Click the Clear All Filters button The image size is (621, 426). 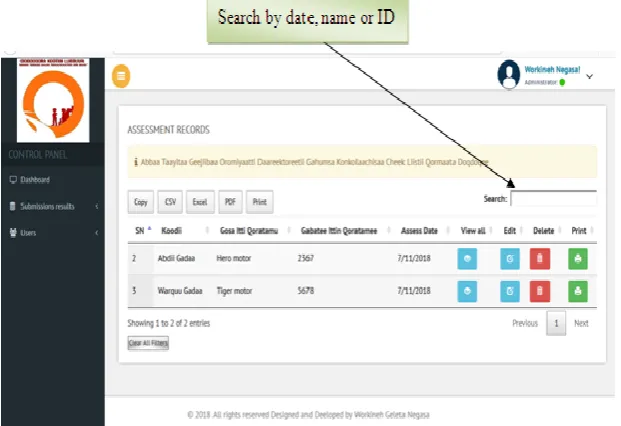coord(148,343)
